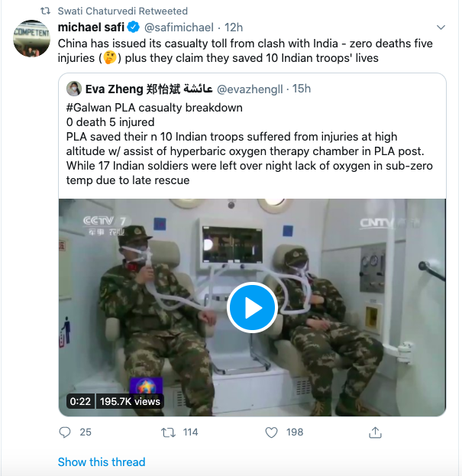Click the 15h quoted tweet timestamp
Viewport: 462px width, 476px height.
click(x=302, y=89)
